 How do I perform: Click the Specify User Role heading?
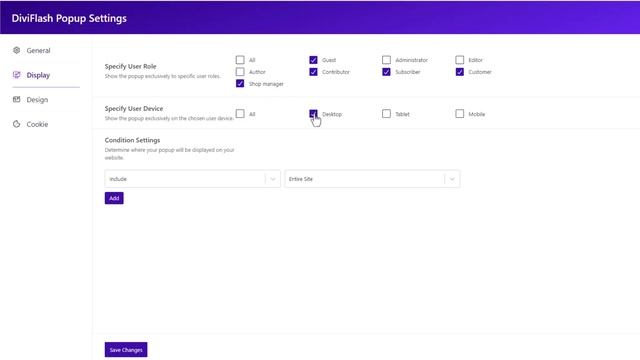pyautogui.click(x=130, y=66)
